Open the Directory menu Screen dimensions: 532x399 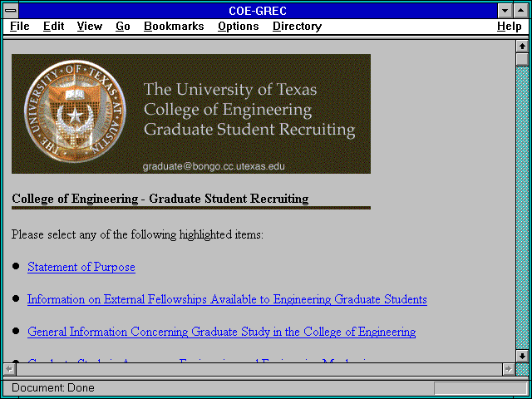[x=298, y=27]
